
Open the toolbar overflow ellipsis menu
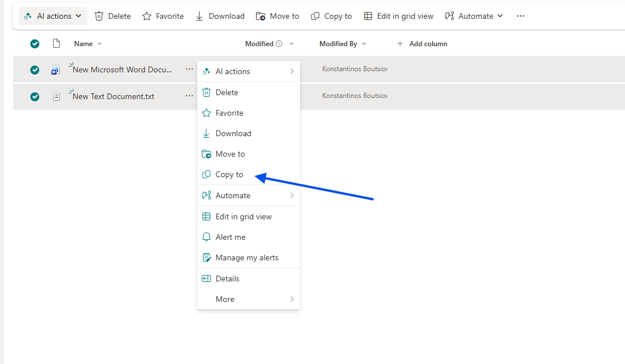pos(520,16)
